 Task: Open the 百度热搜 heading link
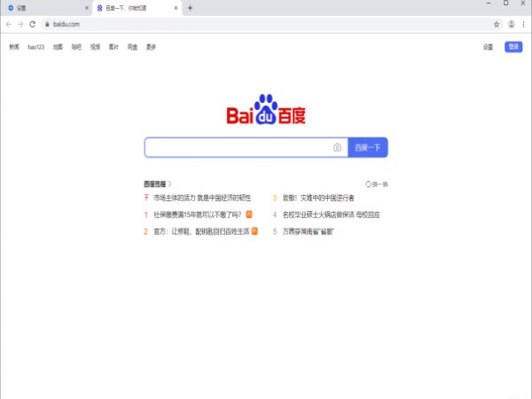pos(154,184)
